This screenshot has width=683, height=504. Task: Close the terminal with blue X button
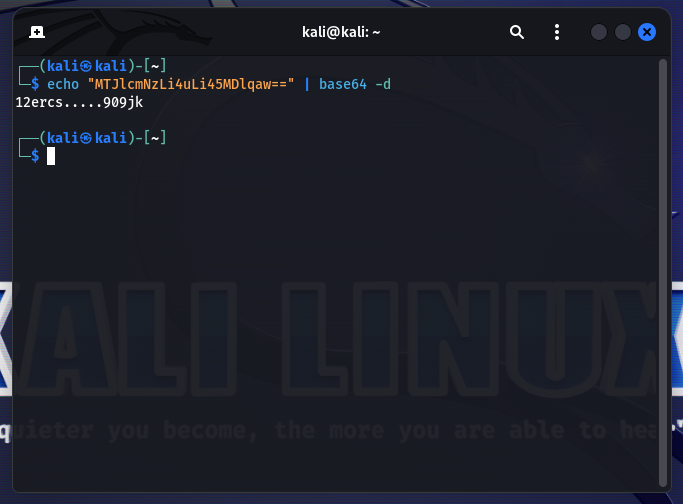[647, 32]
